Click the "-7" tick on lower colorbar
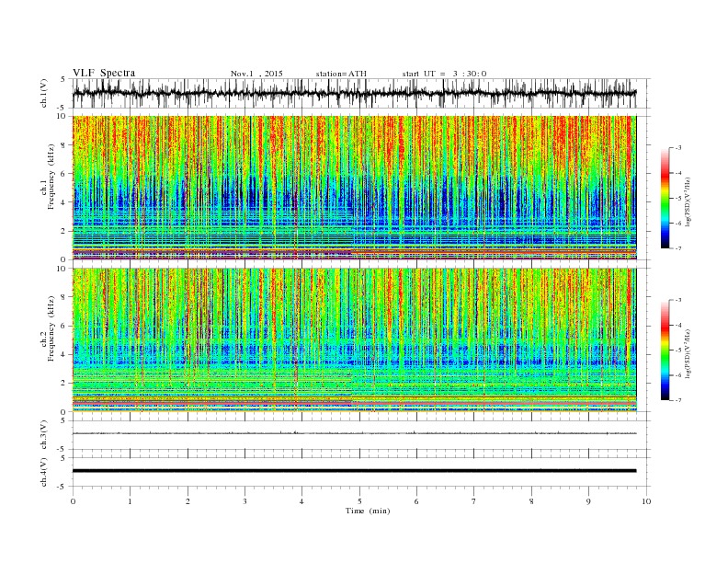Image resolution: width=728 pixels, height=563 pixels. pyautogui.click(x=678, y=400)
